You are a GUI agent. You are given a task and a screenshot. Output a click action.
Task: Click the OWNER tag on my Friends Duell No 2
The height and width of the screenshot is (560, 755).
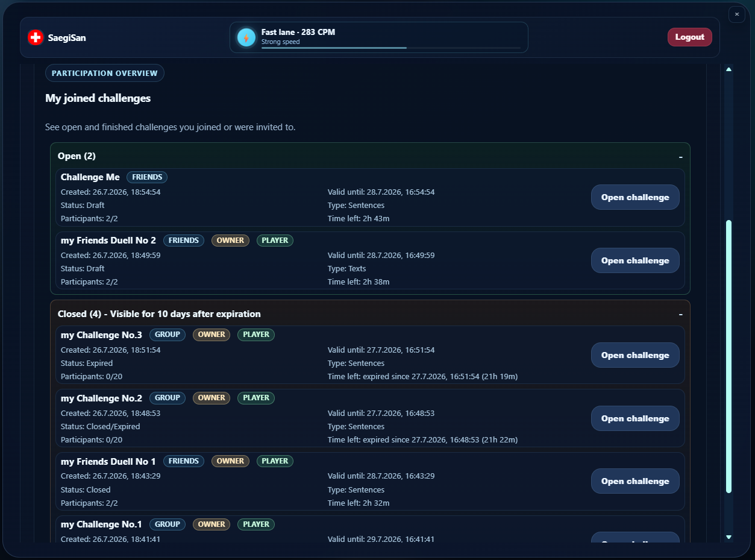(x=230, y=241)
